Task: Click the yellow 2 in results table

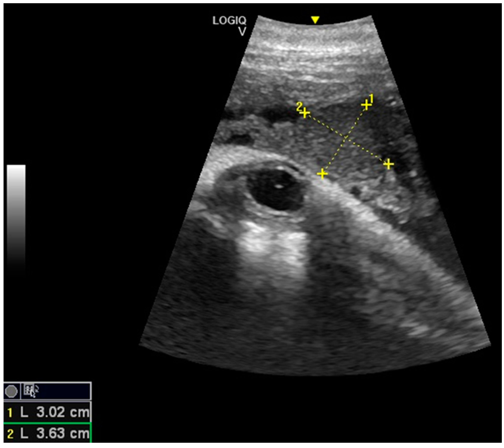Action: click(x=10, y=434)
